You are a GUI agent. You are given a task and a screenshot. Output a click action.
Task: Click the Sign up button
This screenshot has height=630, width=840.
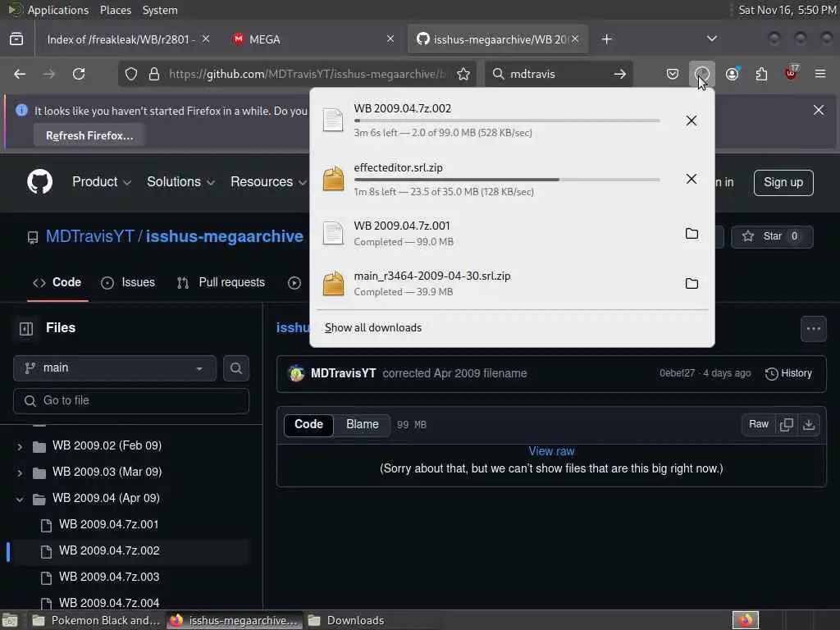click(783, 183)
